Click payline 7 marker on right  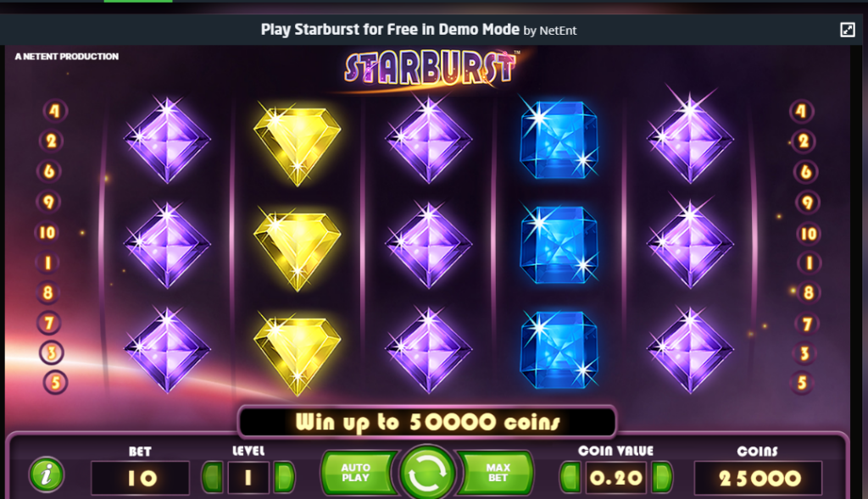pyautogui.click(x=807, y=324)
